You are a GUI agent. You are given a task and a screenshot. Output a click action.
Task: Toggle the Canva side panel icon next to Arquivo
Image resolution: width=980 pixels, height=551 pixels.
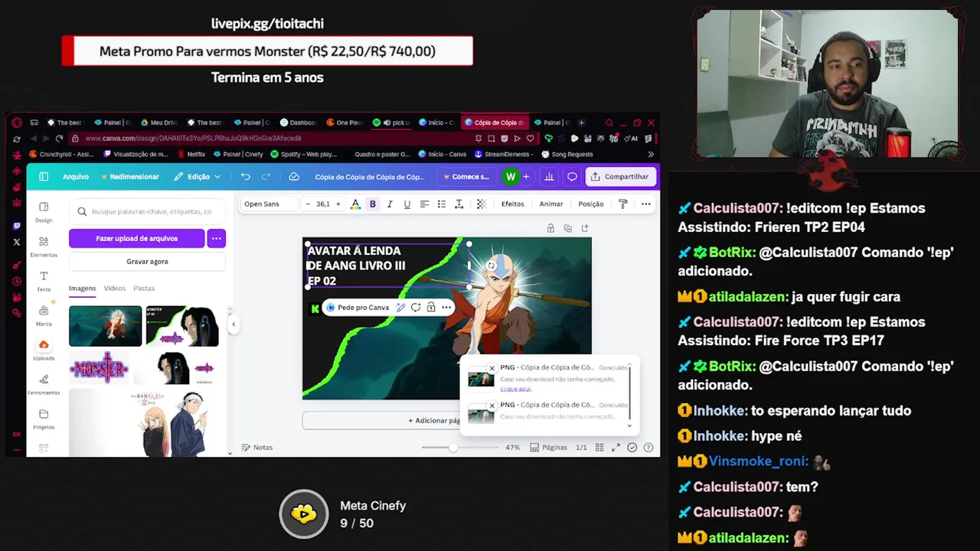coord(44,177)
